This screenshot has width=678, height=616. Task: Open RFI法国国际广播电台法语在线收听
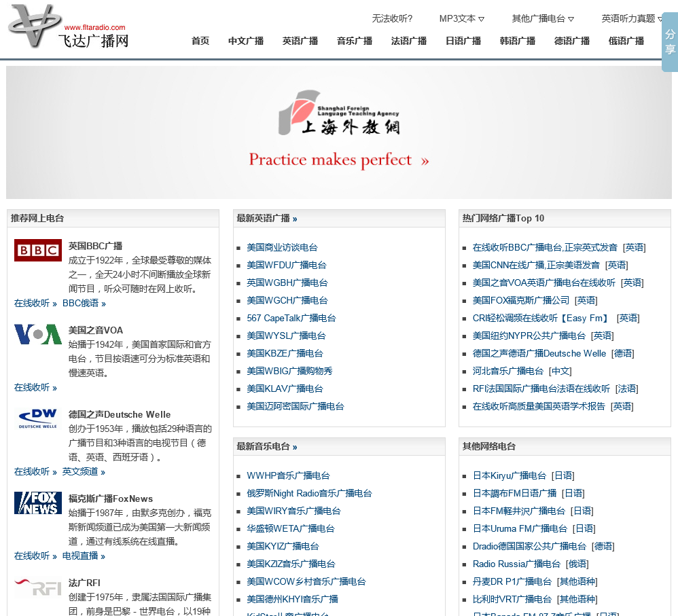click(x=541, y=389)
